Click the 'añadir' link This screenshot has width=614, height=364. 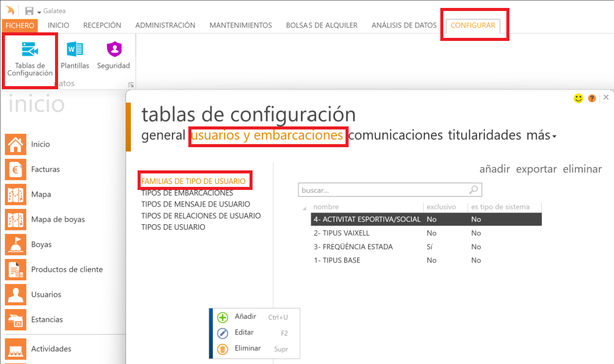coord(494,169)
